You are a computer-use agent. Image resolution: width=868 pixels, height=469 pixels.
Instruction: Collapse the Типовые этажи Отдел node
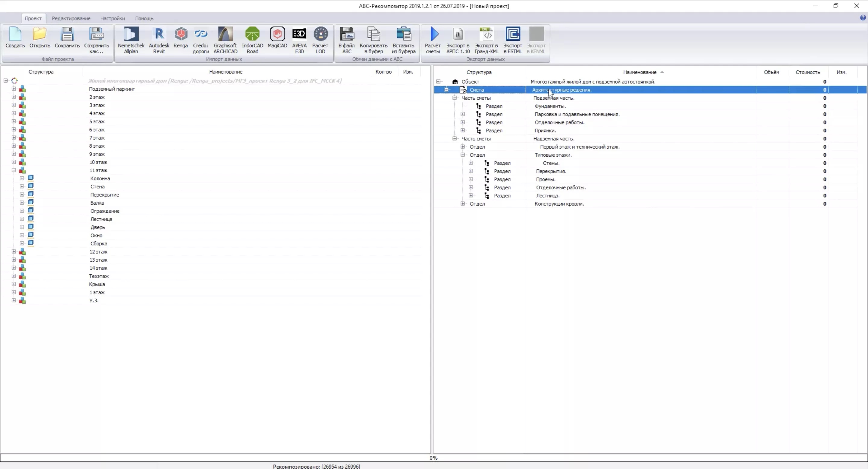463,155
